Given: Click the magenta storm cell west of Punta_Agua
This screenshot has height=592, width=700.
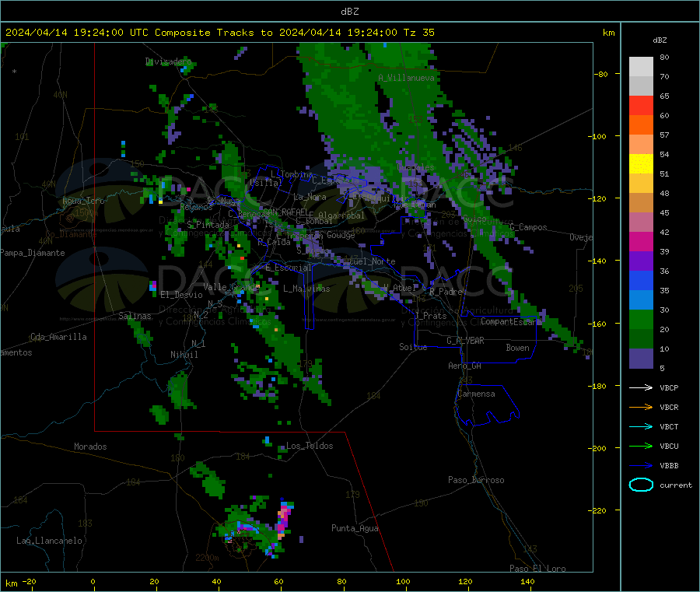Looking at the screenshot, I should coord(282,519).
